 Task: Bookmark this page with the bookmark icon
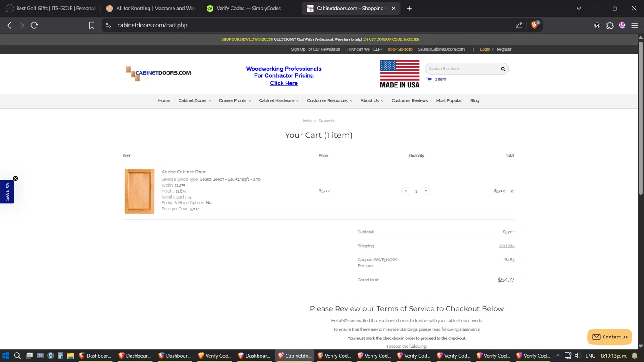(91, 25)
